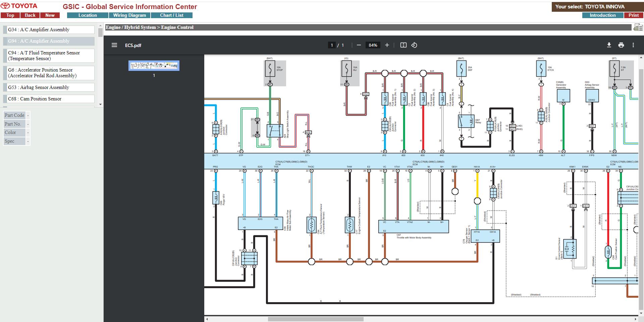Open the Introduction page

603,15
